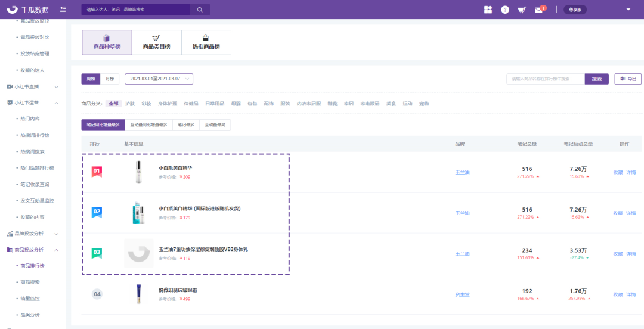
Task: Filter category by 护肤
Action: tap(130, 104)
